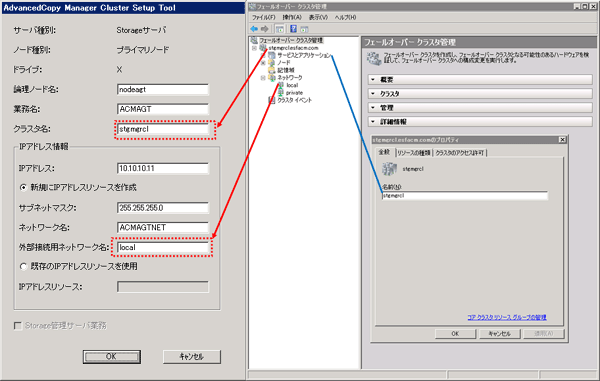This screenshot has width=600, height=381.
Task: Switch to the 全般 tab
Action: 385,152
